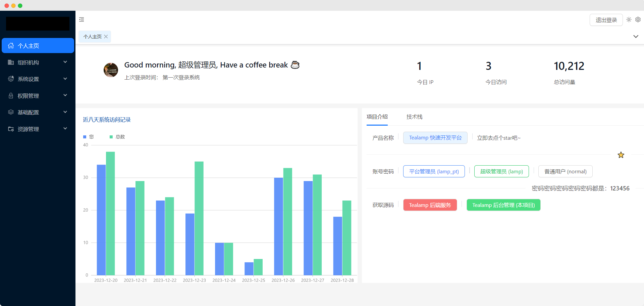This screenshot has width=644, height=306.
Task: Click the gold star icon
Action: (621, 155)
